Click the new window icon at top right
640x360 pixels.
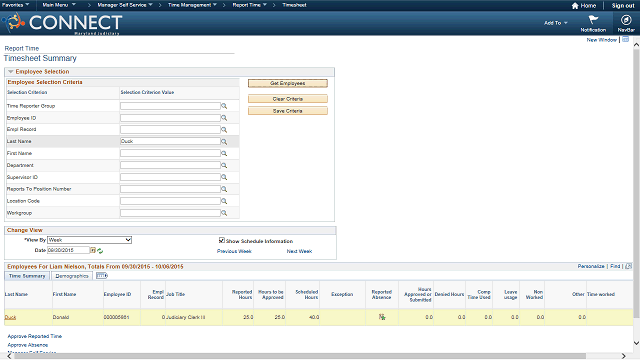click(x=625, y=40)
